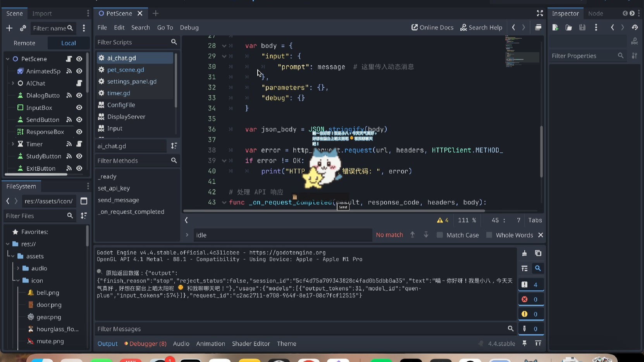Click the code editor horizontal scrollbar
This screenshot has width=644, height=362.
click(x=334, y=211)
